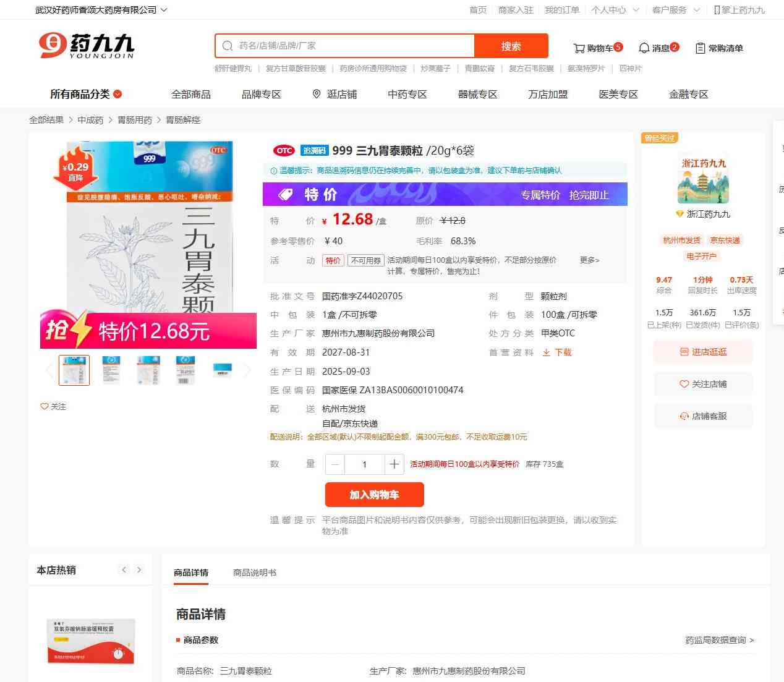Image resolution: width=784 pixels, height=682 pixels.
Task: Click the 加入购物车 button
Action: [374, 495]
